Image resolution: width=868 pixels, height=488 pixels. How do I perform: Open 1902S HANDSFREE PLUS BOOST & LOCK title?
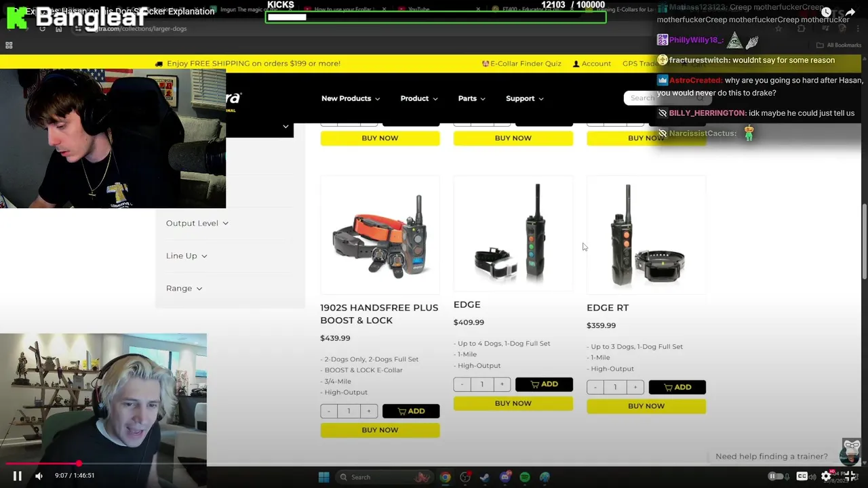coord(379,314)
